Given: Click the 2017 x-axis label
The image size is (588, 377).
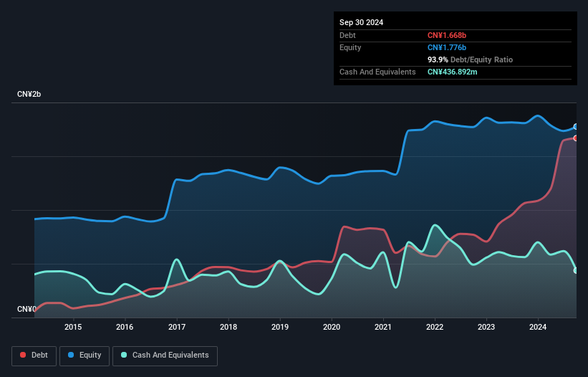Looking at the screenshot, I should pos(177,327).
